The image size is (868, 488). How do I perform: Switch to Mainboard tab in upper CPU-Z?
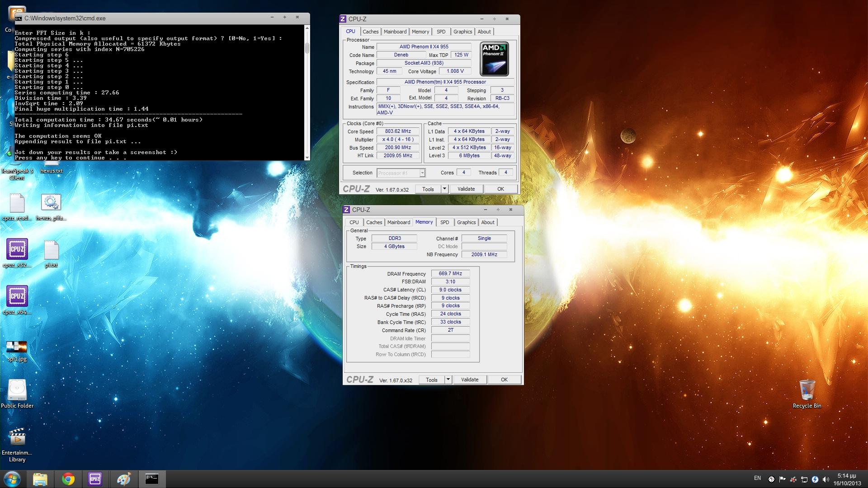(x=395, y=32)
